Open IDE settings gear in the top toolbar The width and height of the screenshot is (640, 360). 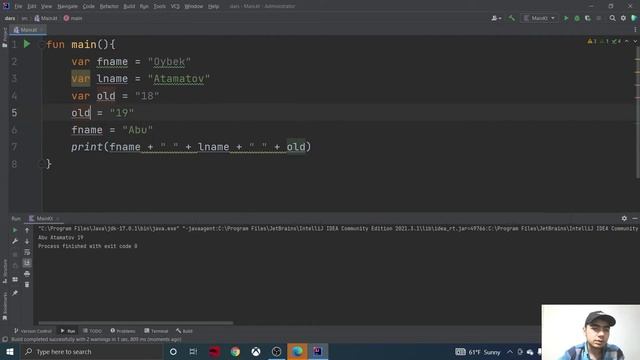623,18
